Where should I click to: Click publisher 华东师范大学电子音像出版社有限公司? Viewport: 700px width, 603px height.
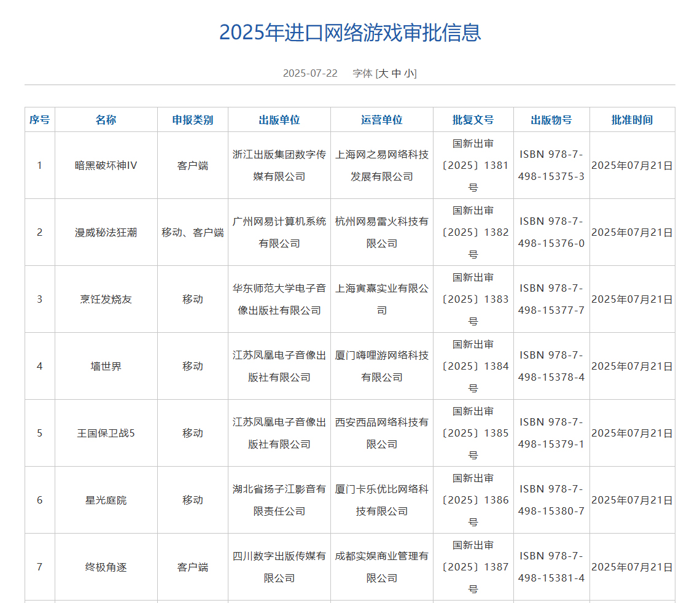[x=279, y=300]
